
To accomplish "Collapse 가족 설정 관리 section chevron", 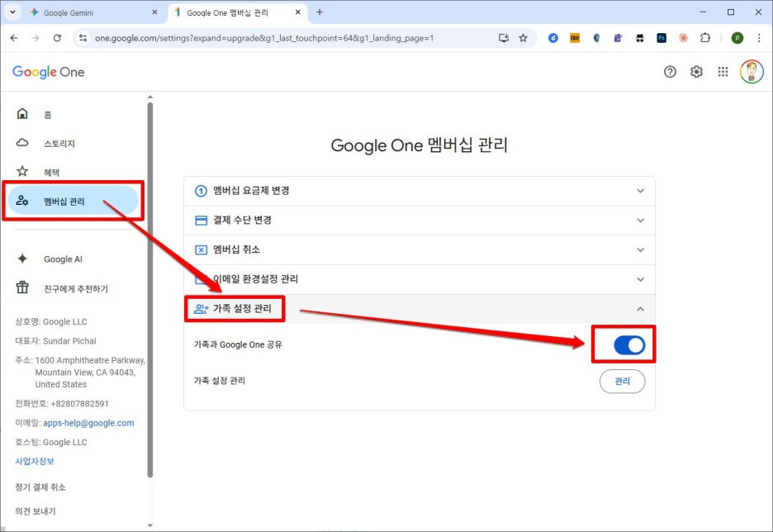I will [x=640, y=309].
